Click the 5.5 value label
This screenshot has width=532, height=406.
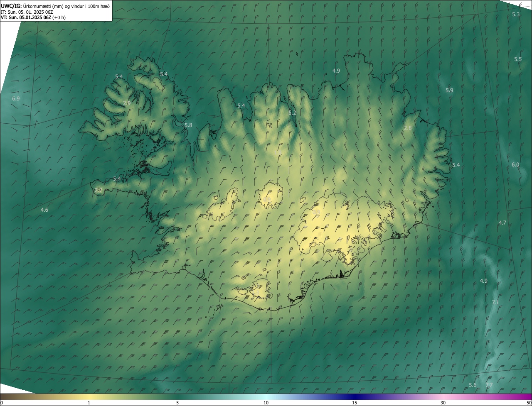(518, 59)
